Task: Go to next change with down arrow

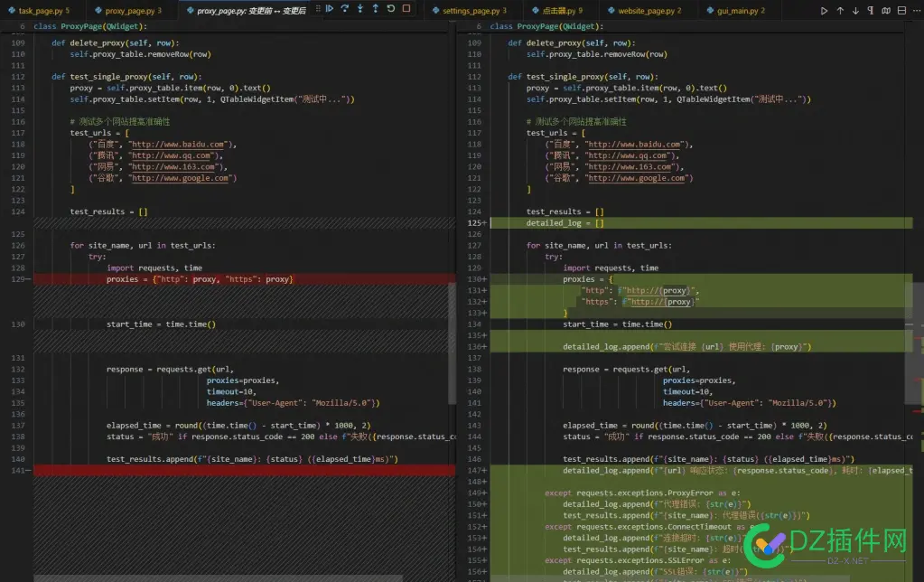Action: click(x=855, y=11)
